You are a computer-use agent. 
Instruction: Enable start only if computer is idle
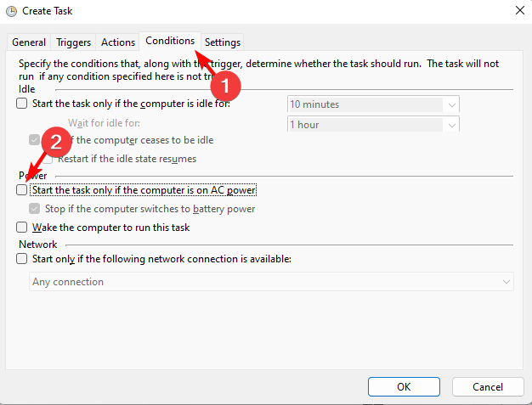21,104
